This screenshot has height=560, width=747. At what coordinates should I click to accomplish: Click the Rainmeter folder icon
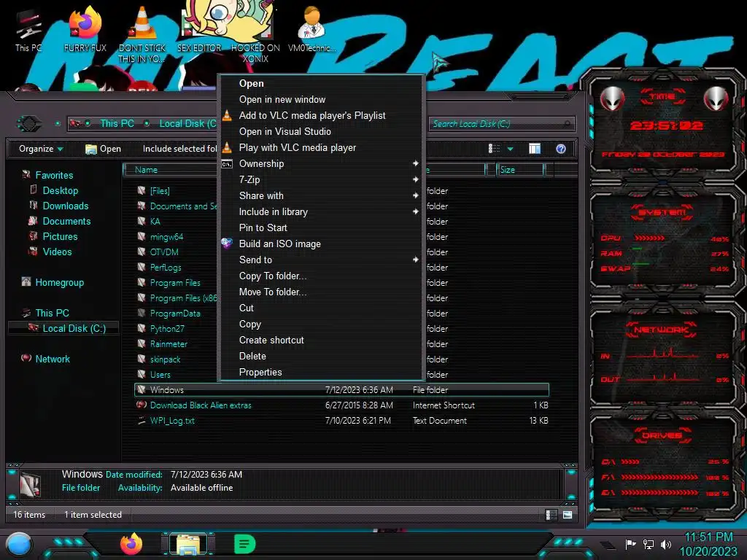point(141,343)
